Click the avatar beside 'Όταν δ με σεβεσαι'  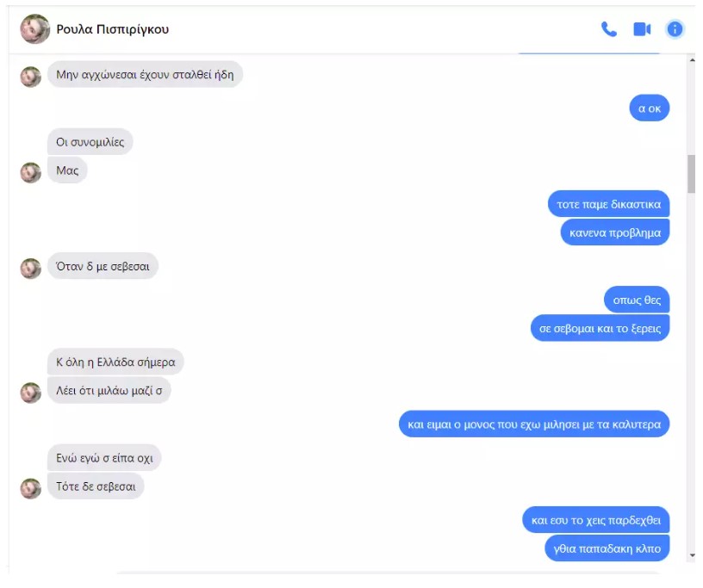pos(31,269)
